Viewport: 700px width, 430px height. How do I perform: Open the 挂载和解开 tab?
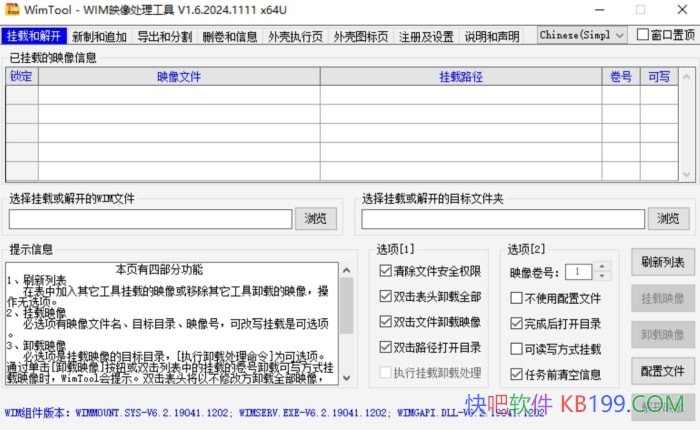click(x=34, y=36)
